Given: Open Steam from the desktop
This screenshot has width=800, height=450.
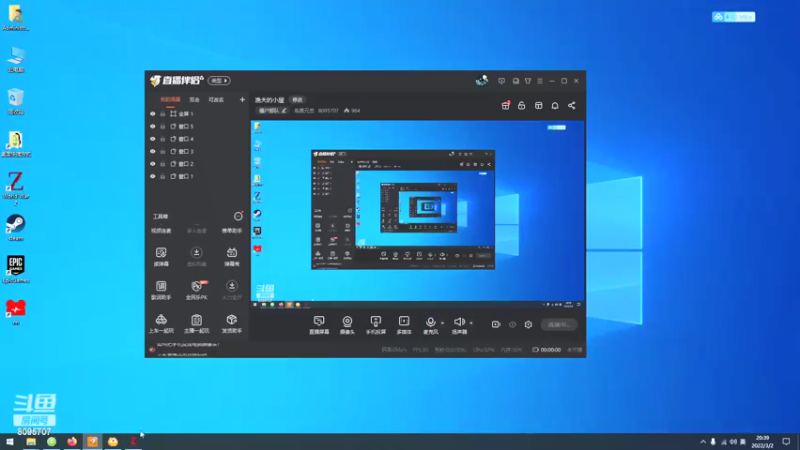Looking at the screenshot, I should point(16,227).
